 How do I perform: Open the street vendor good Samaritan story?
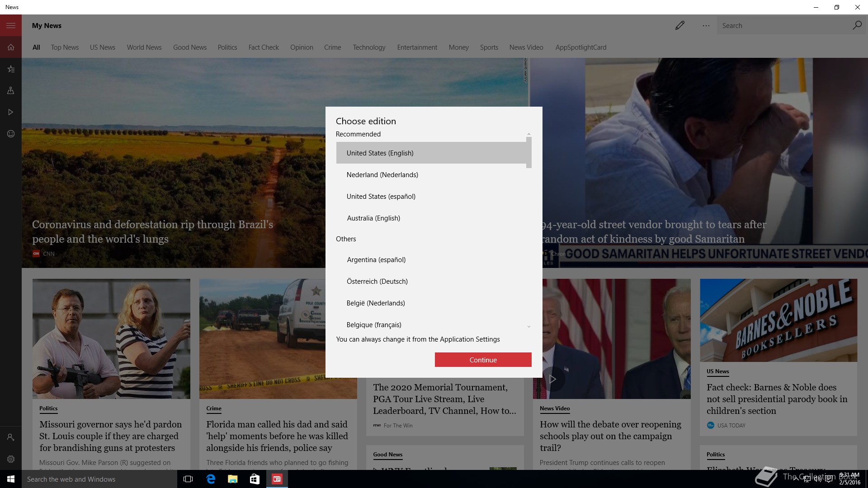pos(654,231)
